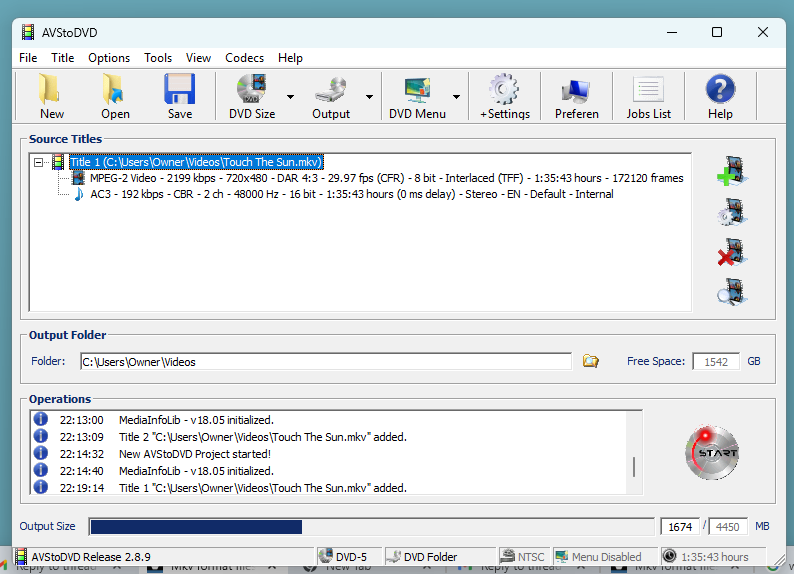Screen dimensions: 794x574
Task: Select Title 1 Touch The Sun.mkv row
Action: click(196, 162)
